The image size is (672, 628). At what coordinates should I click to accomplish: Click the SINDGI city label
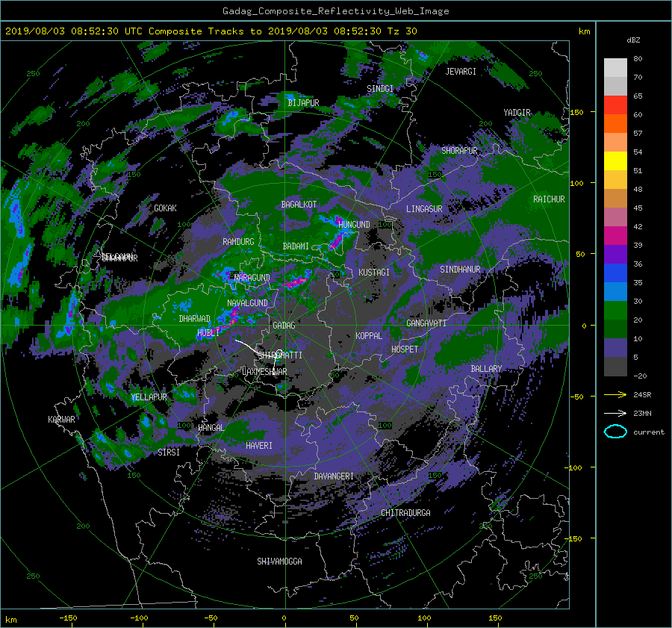click(380, 88)
